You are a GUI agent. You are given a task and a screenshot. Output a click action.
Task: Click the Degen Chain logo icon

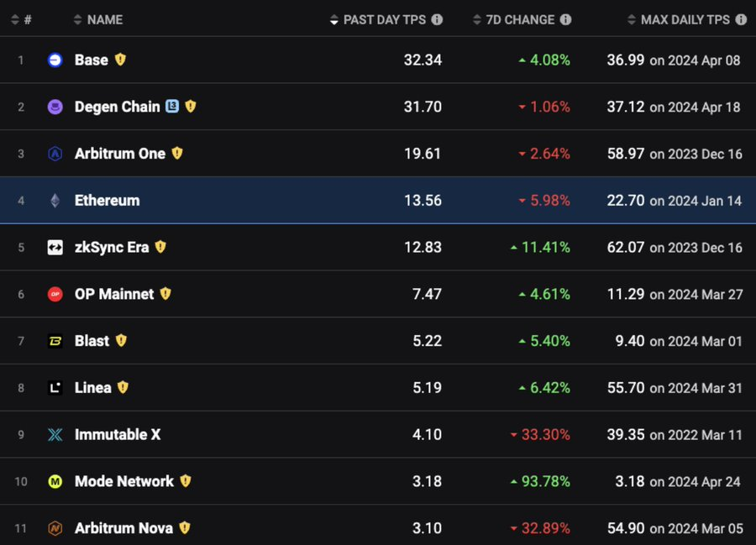(55, 107)
